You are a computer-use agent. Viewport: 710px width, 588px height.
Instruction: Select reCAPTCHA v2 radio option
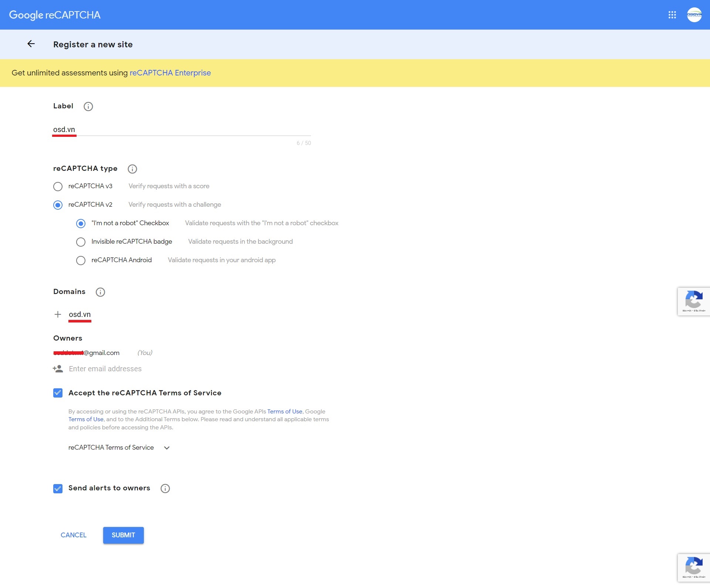click(58, 205)
